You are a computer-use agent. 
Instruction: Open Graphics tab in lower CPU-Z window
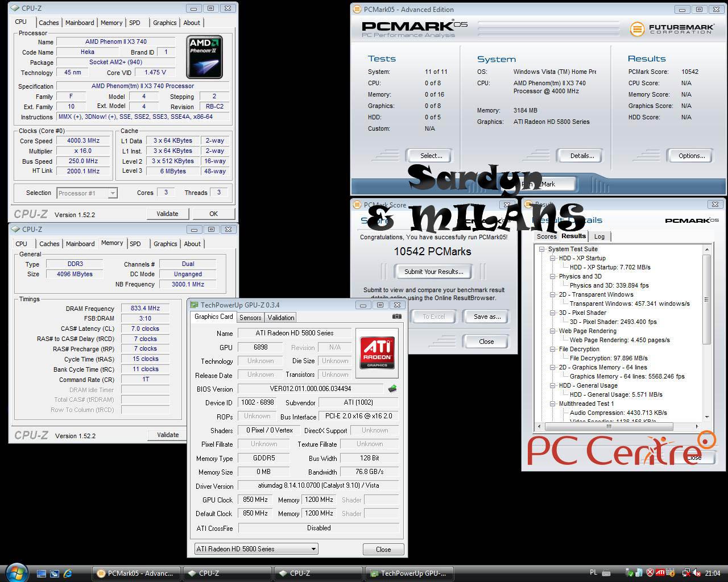tap(165, 244)
